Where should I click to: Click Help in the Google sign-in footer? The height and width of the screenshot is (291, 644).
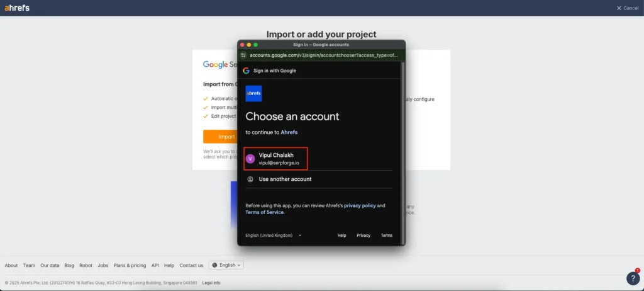tap(341, 236)
